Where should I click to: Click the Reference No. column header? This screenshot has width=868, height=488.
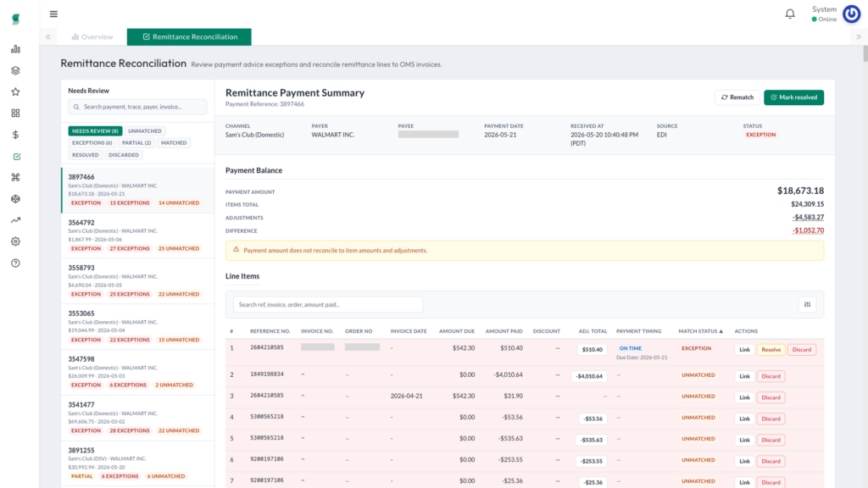[x=270, y=331]
